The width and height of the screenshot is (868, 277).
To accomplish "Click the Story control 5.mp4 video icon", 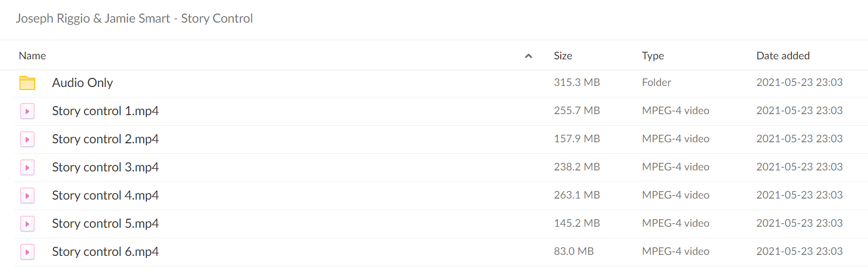I will point(27,224).
